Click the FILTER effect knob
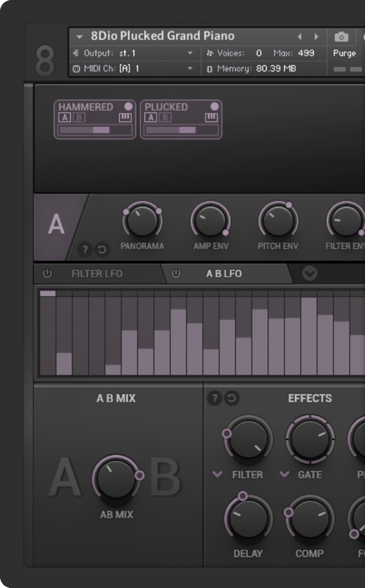365x588 pixels. tap(248, 440)
